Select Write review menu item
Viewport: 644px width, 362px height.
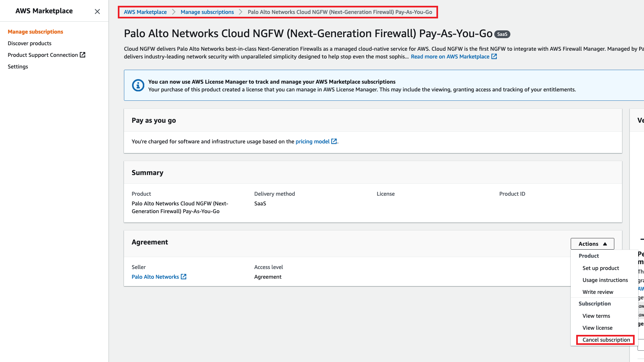(x=598, y=292)
